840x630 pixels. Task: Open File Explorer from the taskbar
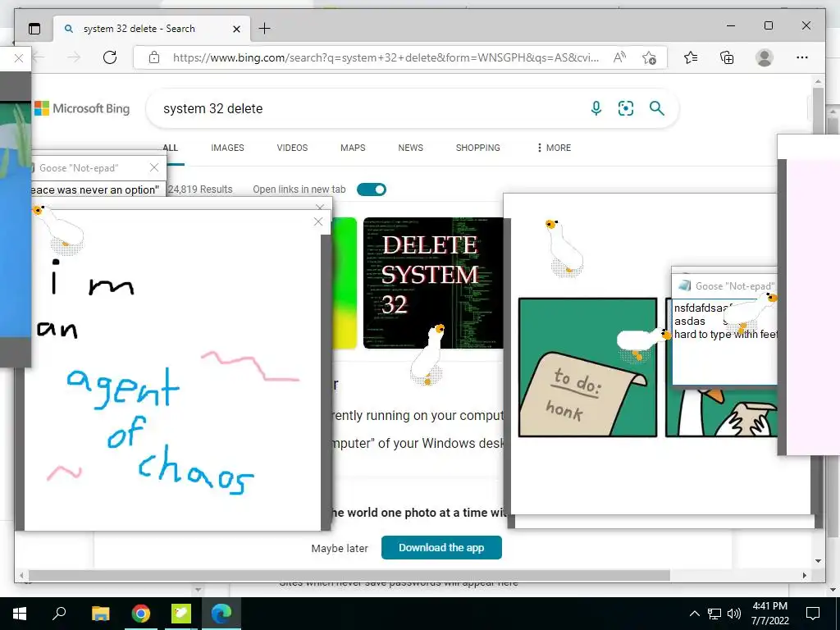[100, 614]
